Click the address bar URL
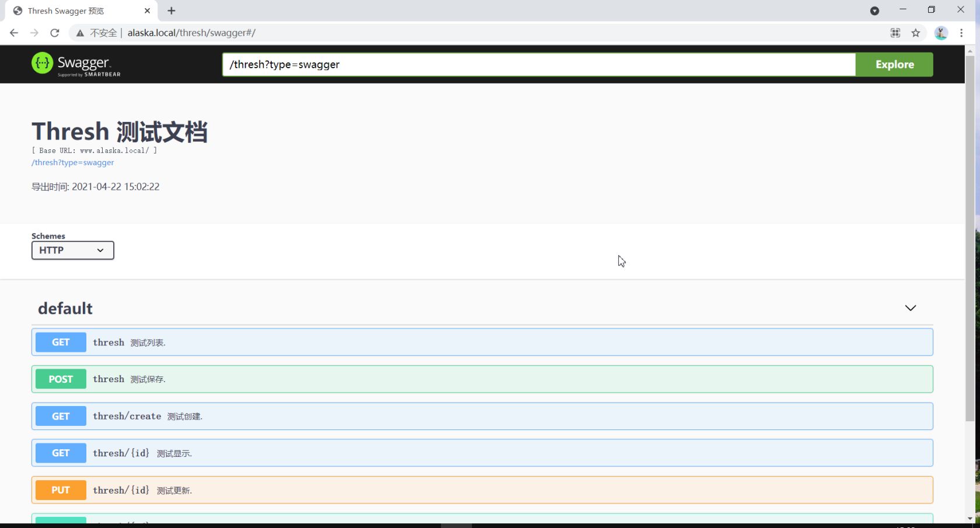 tap(191, 33)
